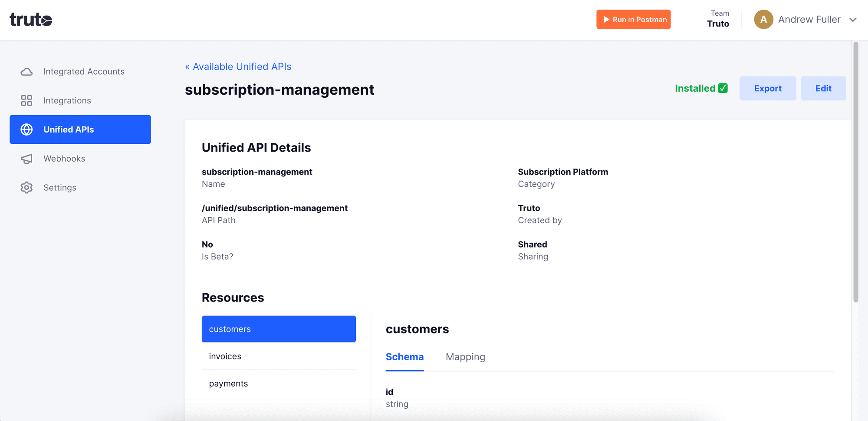868x421 pixels.
Task: Select the Unified APIs globe icon
Action: (x=26, y=129)
